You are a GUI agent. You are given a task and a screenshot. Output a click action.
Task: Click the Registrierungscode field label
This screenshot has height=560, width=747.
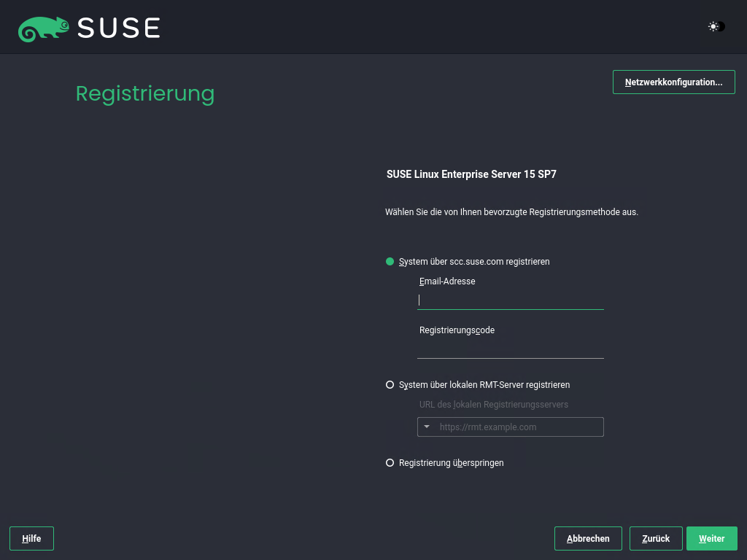click(457, 330)
